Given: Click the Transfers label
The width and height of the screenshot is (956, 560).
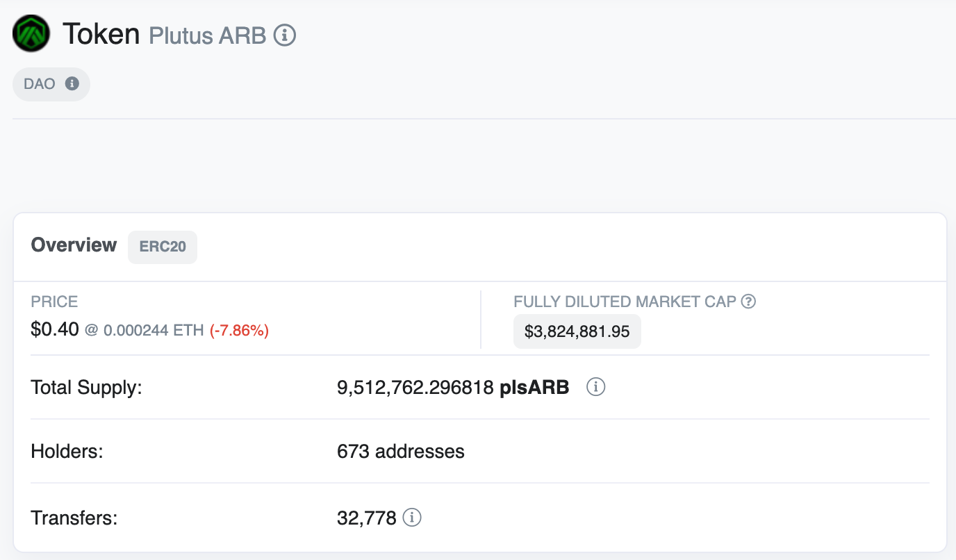Looking at the screenshot, I should (x=74, y=518).
